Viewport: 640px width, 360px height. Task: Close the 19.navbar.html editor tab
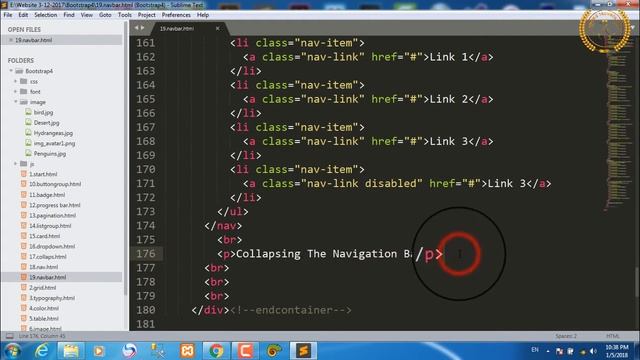click(x=218, y=29)
